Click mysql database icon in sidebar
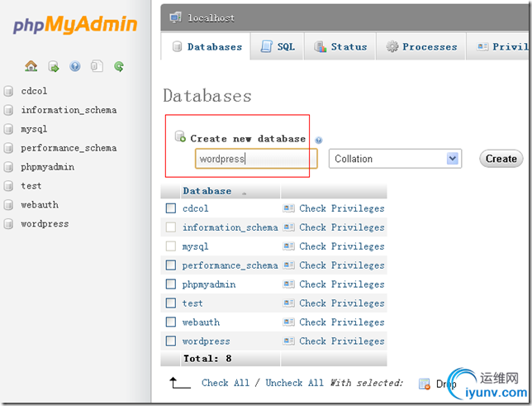532x406 pixels. click(8, 129)
